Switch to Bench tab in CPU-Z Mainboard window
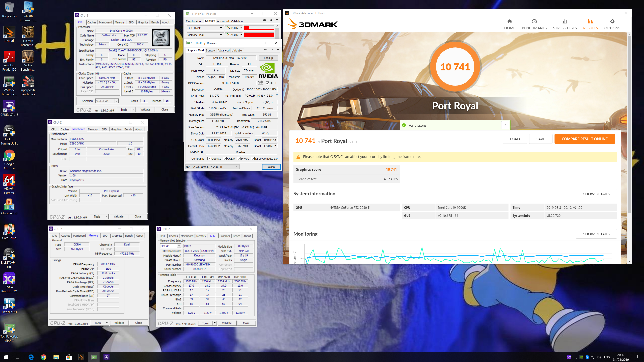 (128, 129)
